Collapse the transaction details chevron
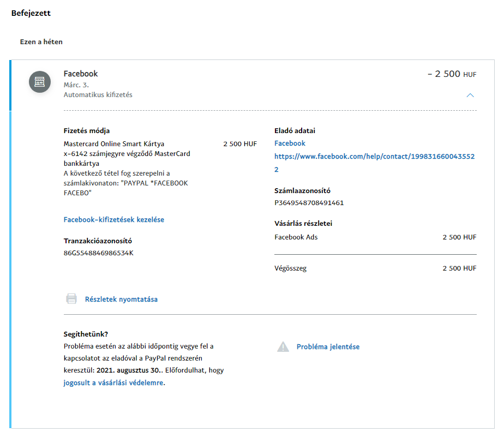The height and width of the screenshot is (432, 504). [470, 95]
